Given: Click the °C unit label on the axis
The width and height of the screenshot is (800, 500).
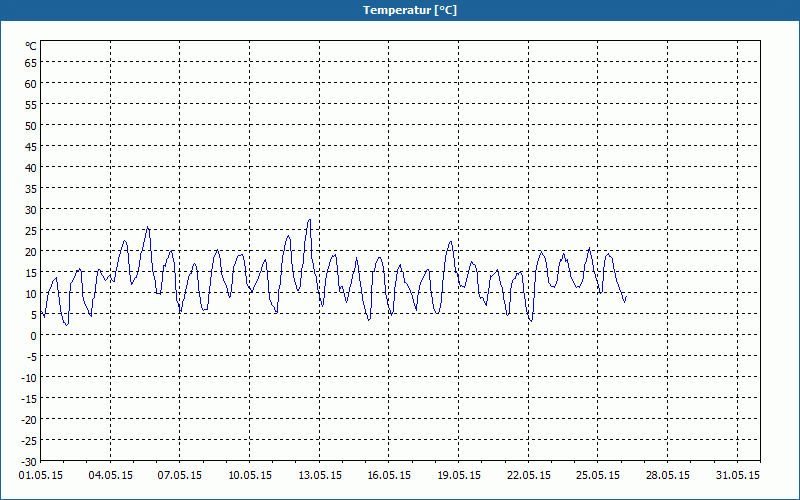Looking at the screenshot, I should coord(31,46).
